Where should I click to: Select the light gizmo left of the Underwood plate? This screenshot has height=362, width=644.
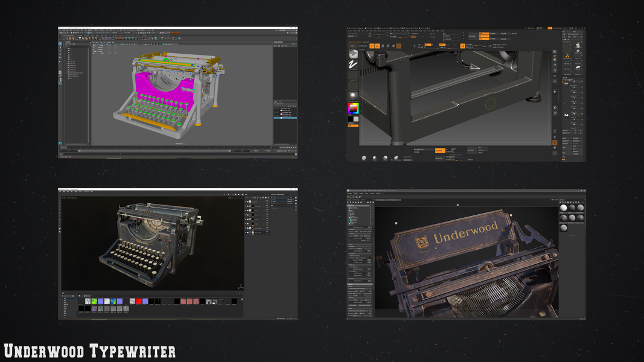pyautogui.click(x=396, y=223)
